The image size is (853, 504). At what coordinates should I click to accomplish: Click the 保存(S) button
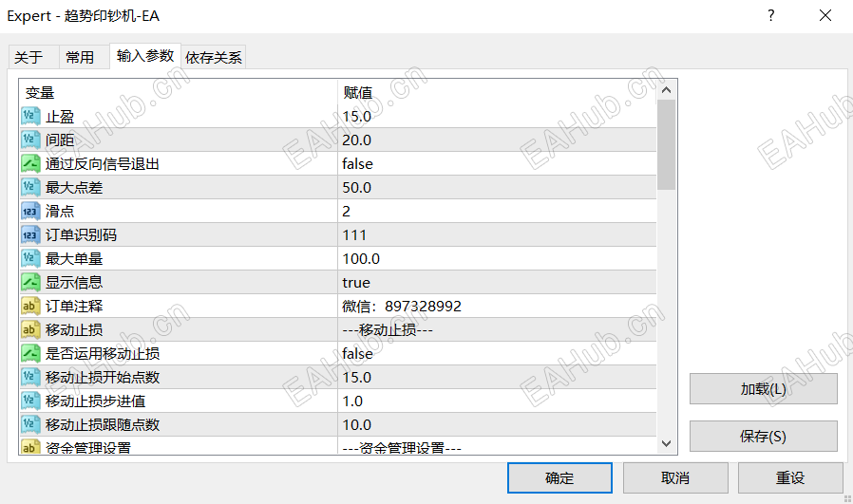click(764, 436)
